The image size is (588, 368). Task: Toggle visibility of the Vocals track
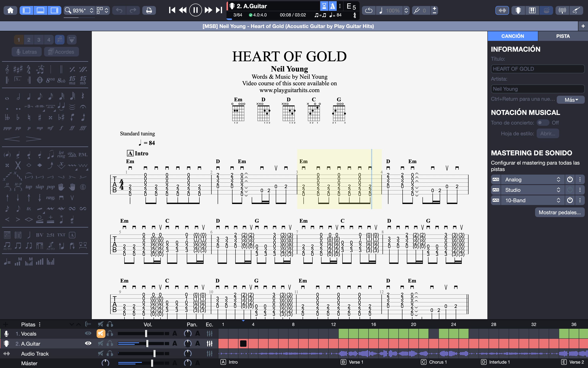coord(88,333)
